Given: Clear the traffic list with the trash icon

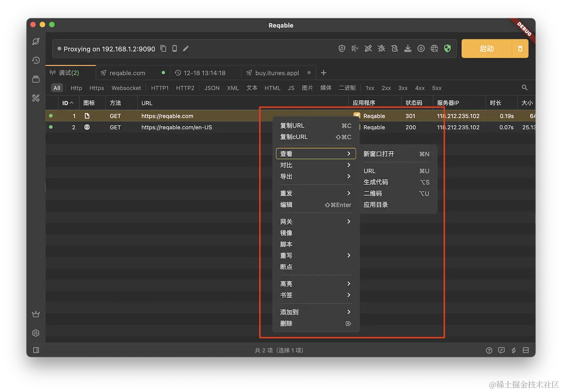Looking at the screenshot, I should point(520,49).
